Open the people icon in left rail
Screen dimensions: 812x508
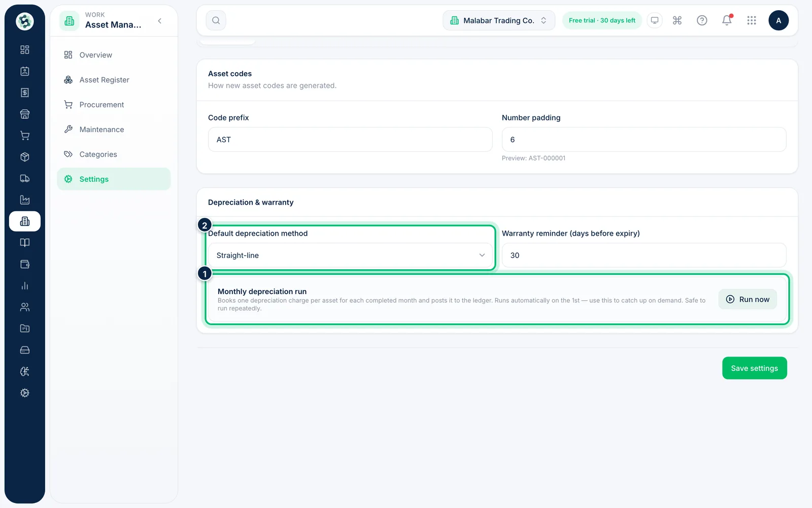coord(25,307)
